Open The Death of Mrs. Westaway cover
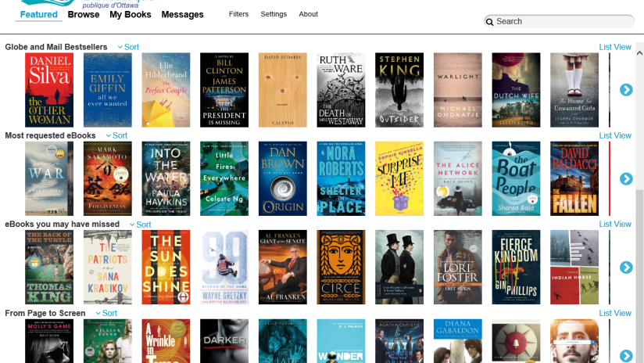The height and width of the screenshot is (363, 644). [x=341, y=90]
